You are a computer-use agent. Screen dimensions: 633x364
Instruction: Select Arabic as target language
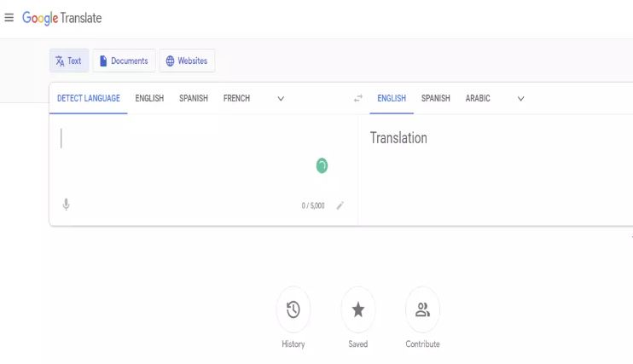[x=478, y=99]
